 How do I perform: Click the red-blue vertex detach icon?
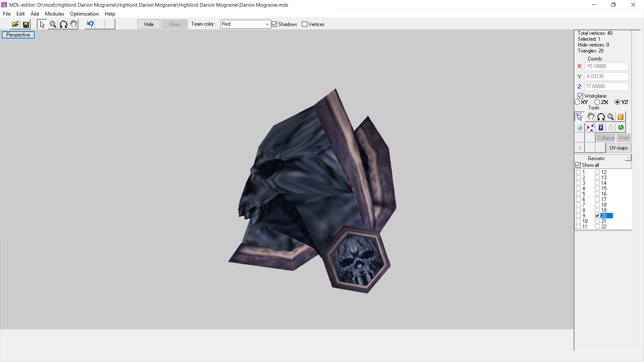point(590,127)
